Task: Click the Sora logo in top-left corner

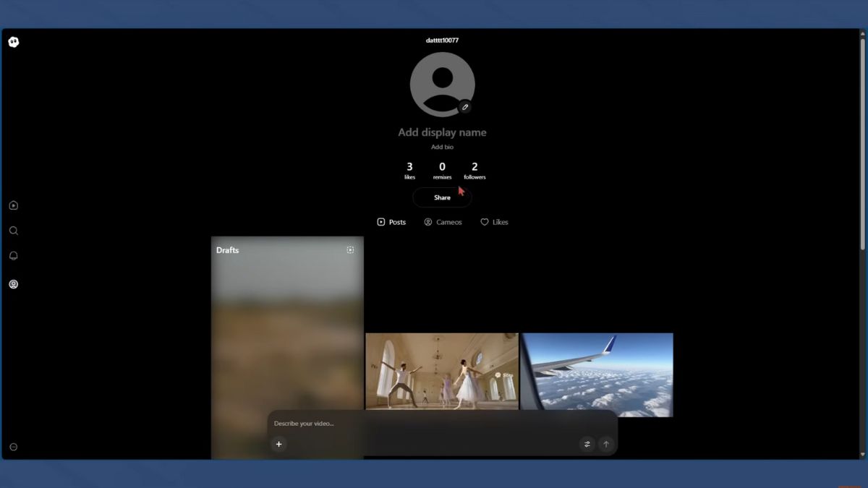Action: click(13, 42)
